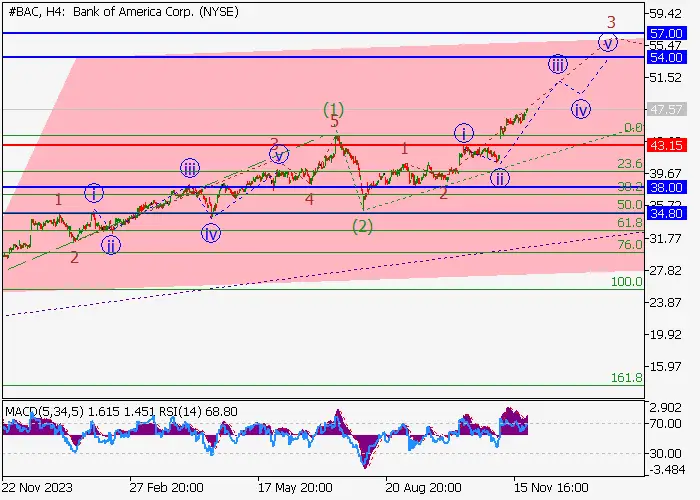Select the 15 Nov 16:00 date marker
The height and width of the screenshot is (500, 700).
tap(550, 487)
